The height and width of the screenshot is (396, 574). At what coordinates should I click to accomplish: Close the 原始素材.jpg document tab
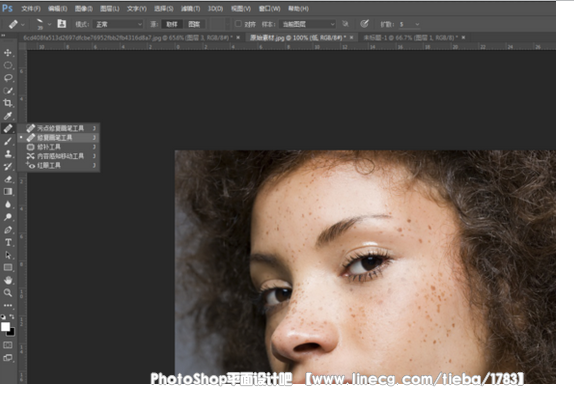tap(351, 37)
